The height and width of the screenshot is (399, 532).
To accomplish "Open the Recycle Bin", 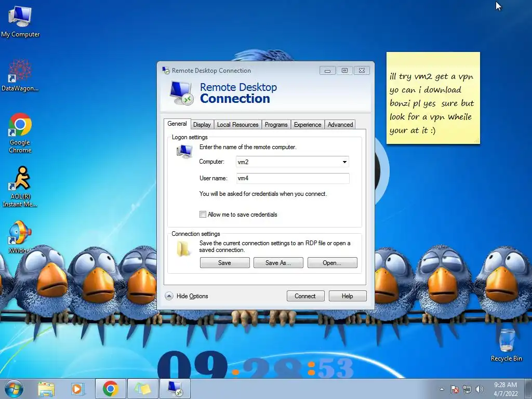I will click(506, 345).
